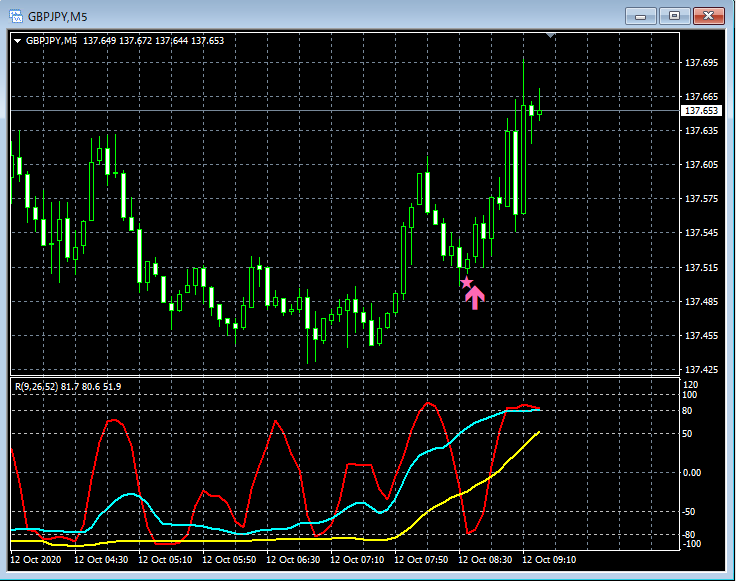
Task: Click the 137.575 price scale label
Action: 701,199
